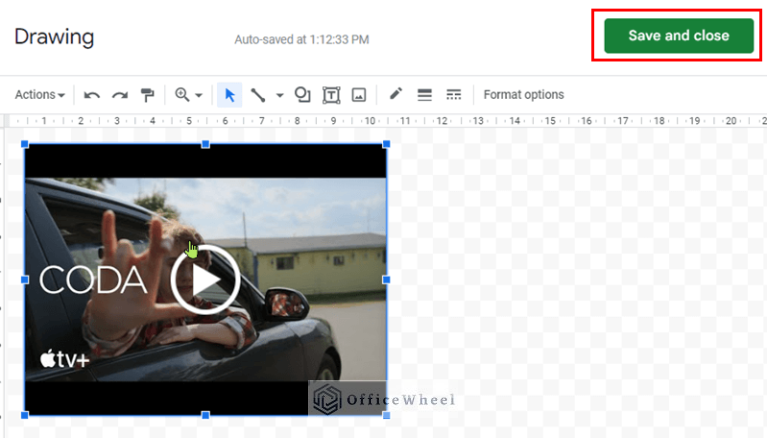Click the Auto-saved at 1:12:33 PM status text
Image resolution: width=767 pixels, height=438 pixels.
tap(301, 40)
